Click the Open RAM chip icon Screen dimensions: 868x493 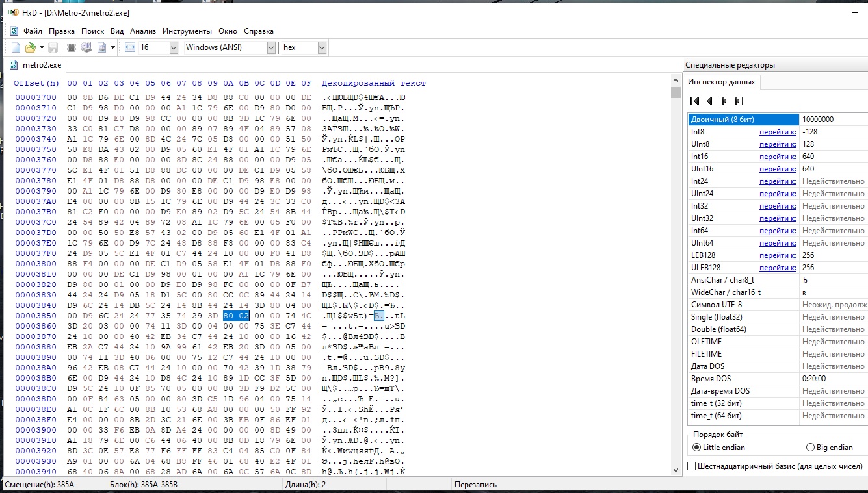[x=72, y=47]
